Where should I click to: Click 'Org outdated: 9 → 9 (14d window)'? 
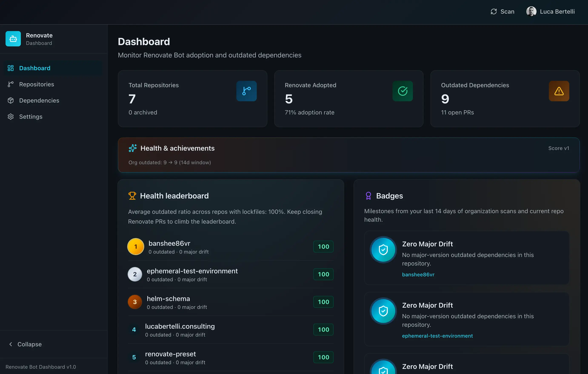[x=170, y=162]
